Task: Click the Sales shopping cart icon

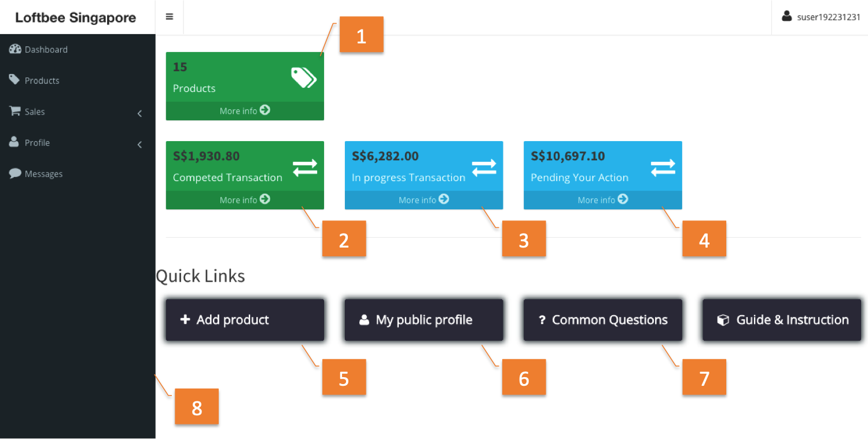Action: (14, 111)
